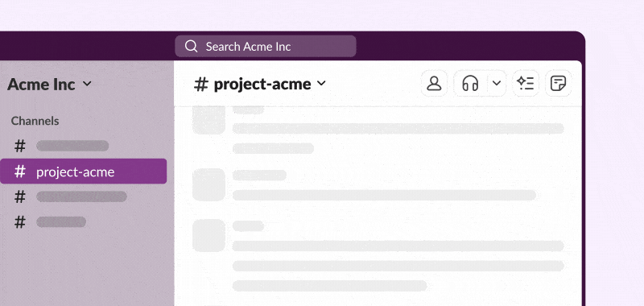Open the blurred channel just above project-acme

point(72,146)
